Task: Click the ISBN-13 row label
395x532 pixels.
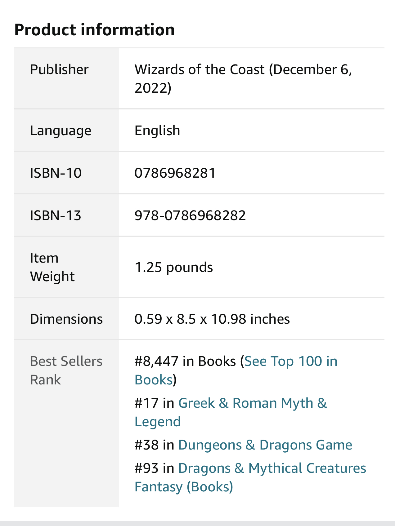Action: [x=56, y=215]
